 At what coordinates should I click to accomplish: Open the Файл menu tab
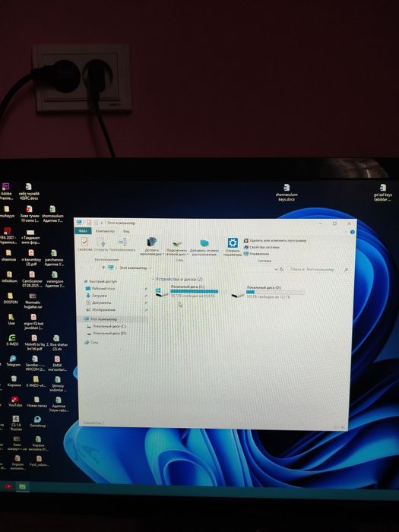point(83,231)
